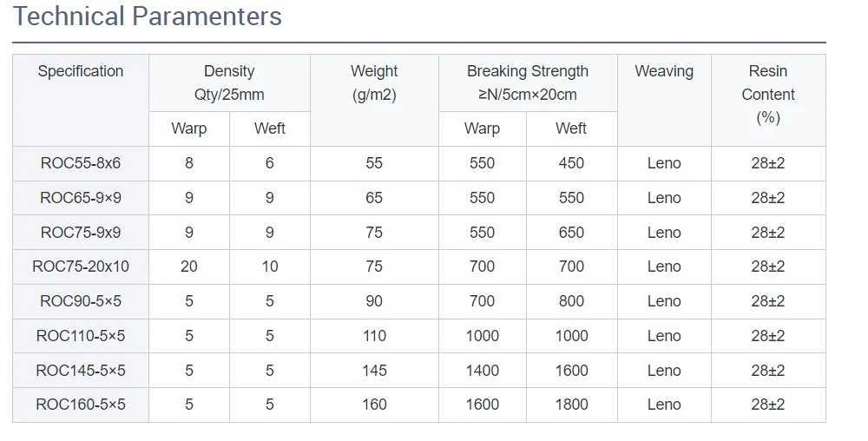Select the ROC75-20x10 specification cell
The height and width of the screenshot is (441, 868).
tap(81, 267)
